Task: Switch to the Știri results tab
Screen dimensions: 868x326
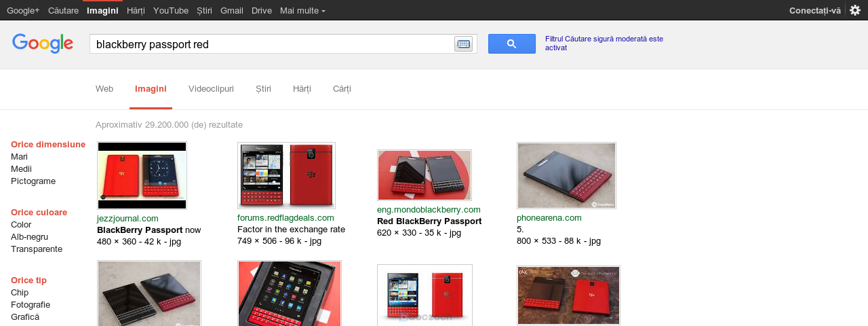Action: click(263, 89)
